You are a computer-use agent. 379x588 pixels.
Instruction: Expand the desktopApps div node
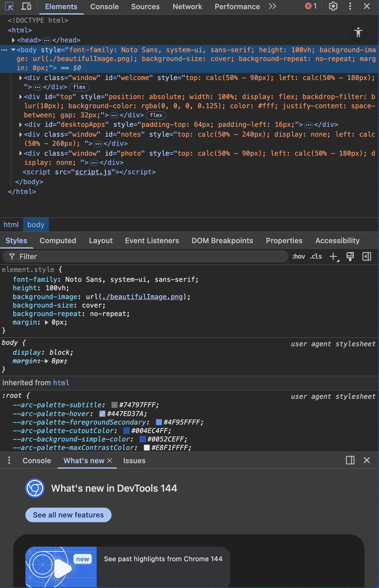click(x=21, y=125)
